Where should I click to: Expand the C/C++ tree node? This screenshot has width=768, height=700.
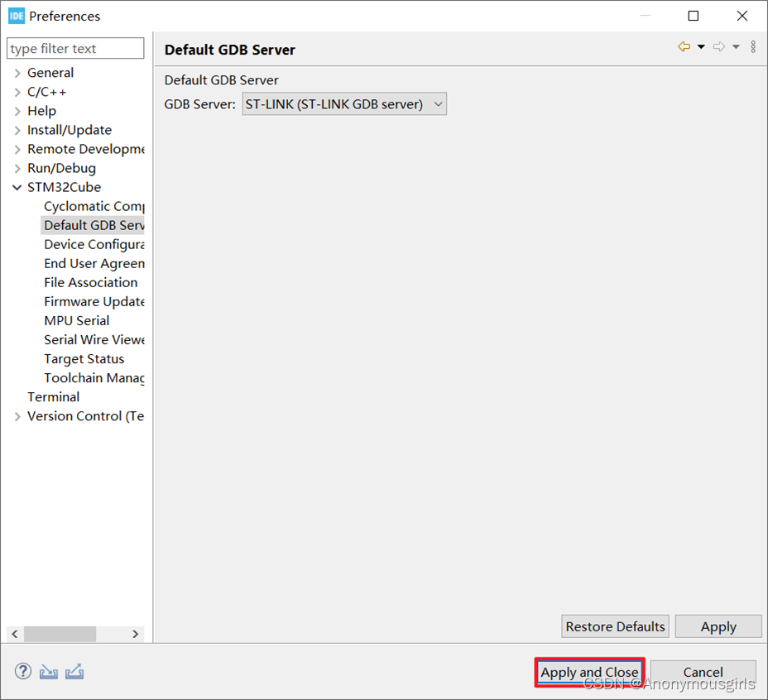pos(17,92)
